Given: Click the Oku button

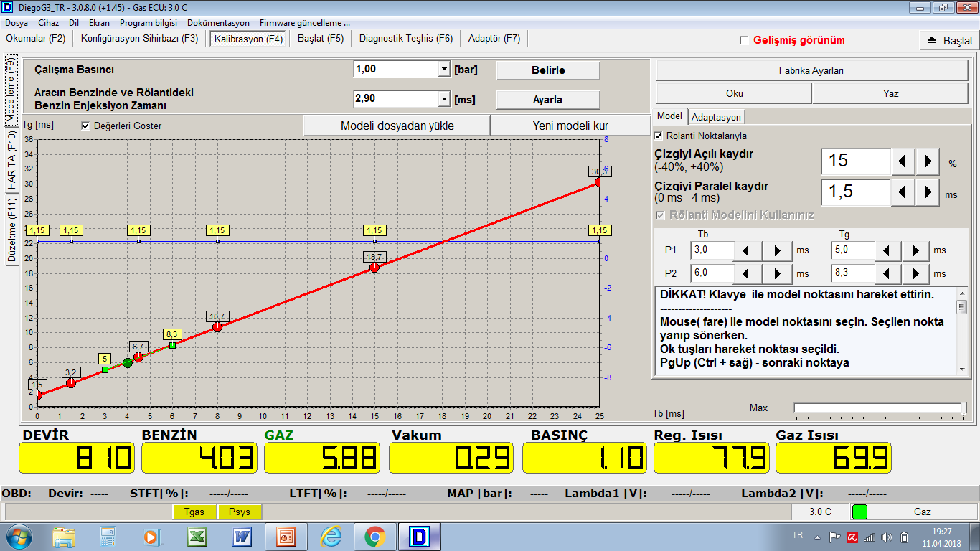Looking at the screenshot, I should (x=734, y=93).
